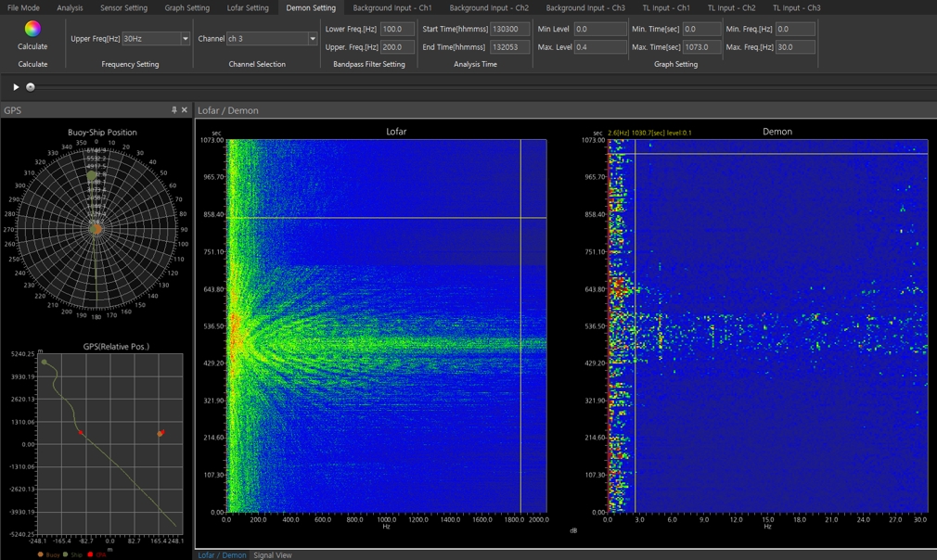Click the Max. Time[sec] input field

(701, 46)
